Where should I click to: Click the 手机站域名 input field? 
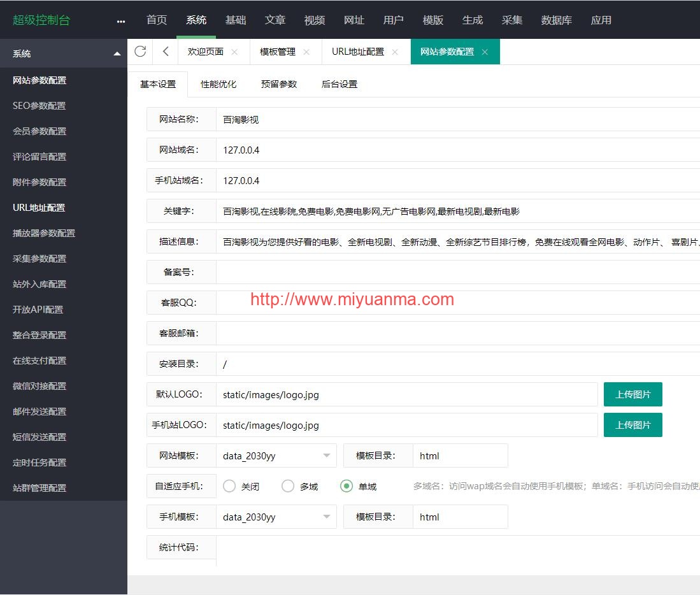(458, 180)
